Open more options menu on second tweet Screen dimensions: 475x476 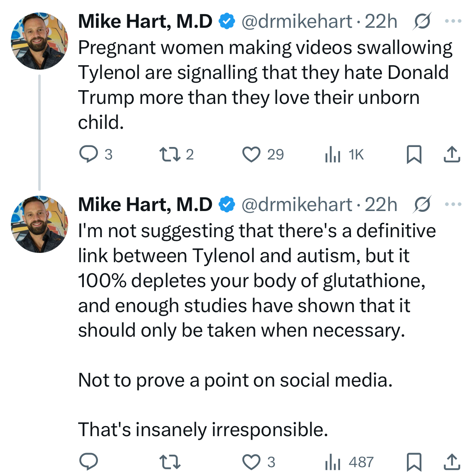[453, 205]
